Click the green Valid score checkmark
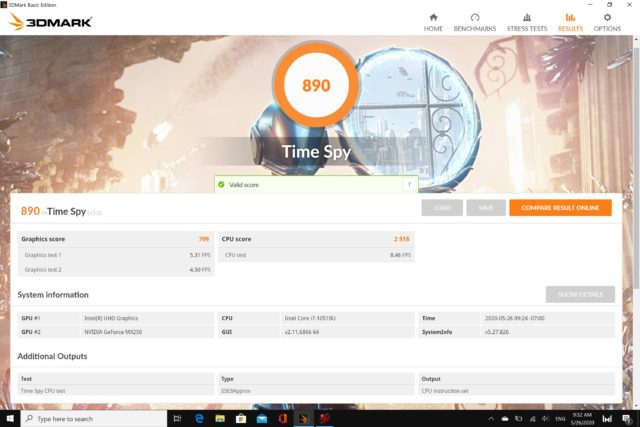The height and width of the screenshot is (427, 640). [x=221, y=185]
